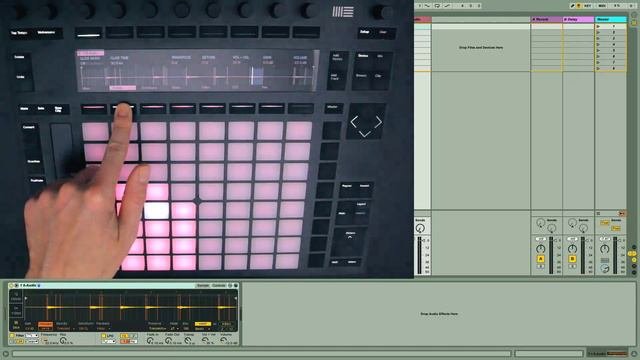The width and height of the screenshot is (640, 360).
Task: Toggle return track A activator
Action: [540, 258]
